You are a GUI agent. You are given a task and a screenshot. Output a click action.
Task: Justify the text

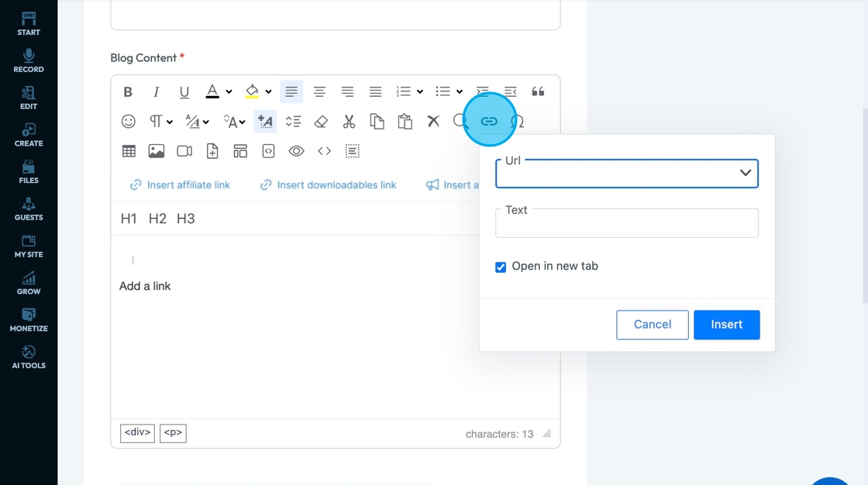[375, 92]
